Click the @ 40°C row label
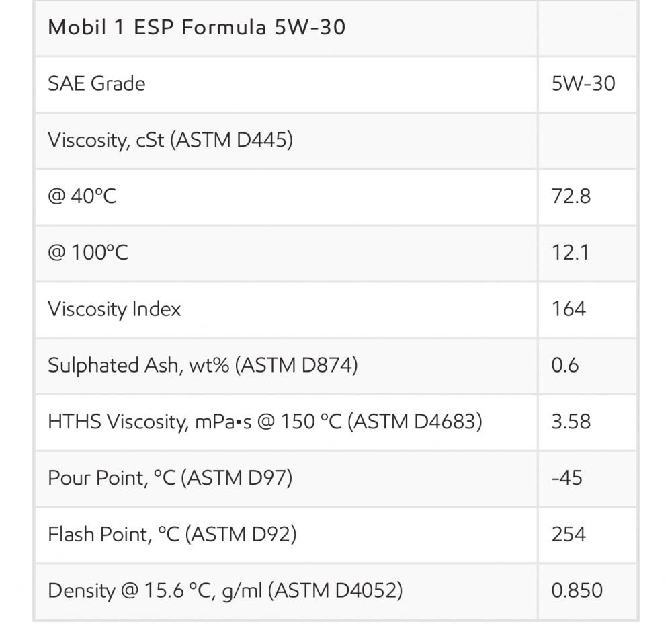This screenshot has height=624, width=672. [x=82, y=196]
